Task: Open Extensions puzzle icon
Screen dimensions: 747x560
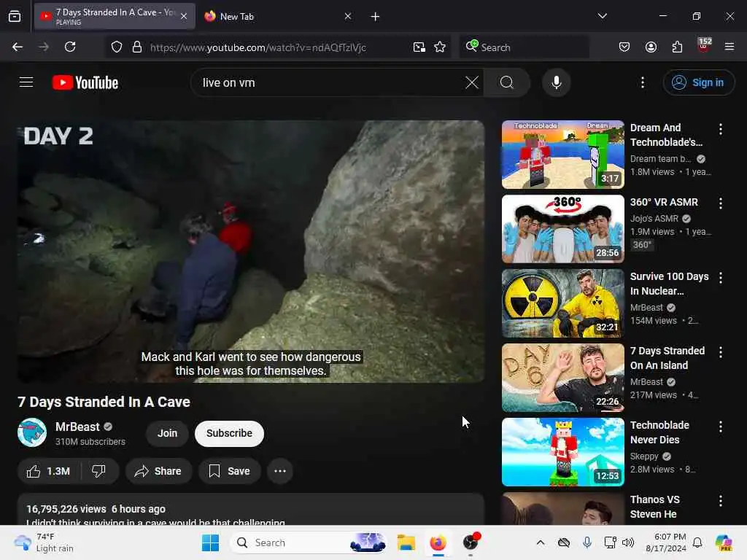Action: [677, 47]
